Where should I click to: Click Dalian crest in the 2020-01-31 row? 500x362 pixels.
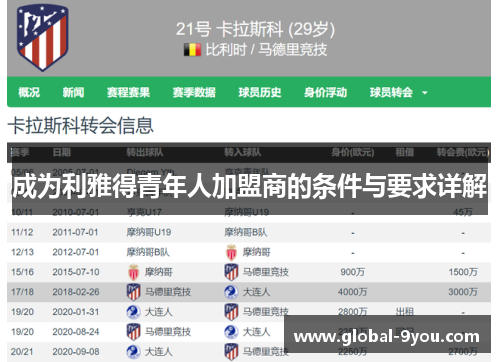click(133, 312)
